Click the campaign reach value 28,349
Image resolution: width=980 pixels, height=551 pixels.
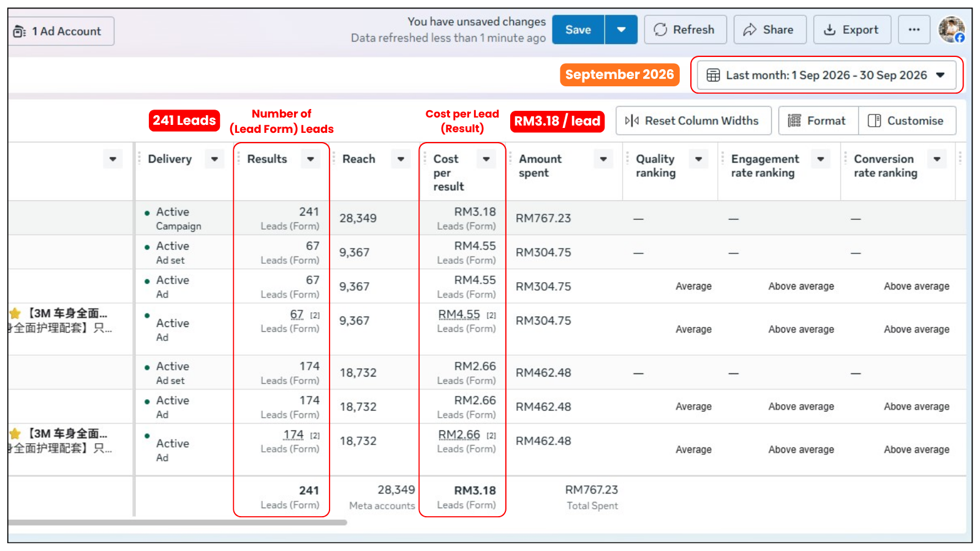(x=358, y=219)
